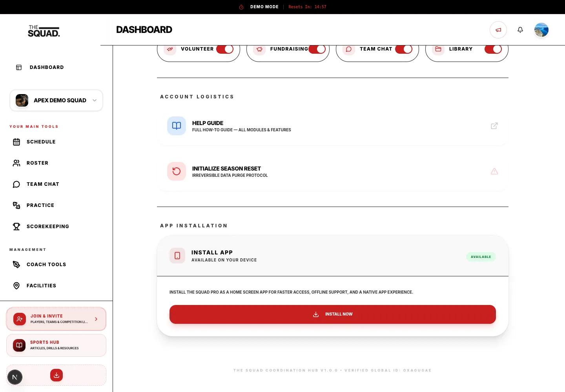
Task: Click the Install App header row
Action: pyautogui.click(x=333, y=256)
